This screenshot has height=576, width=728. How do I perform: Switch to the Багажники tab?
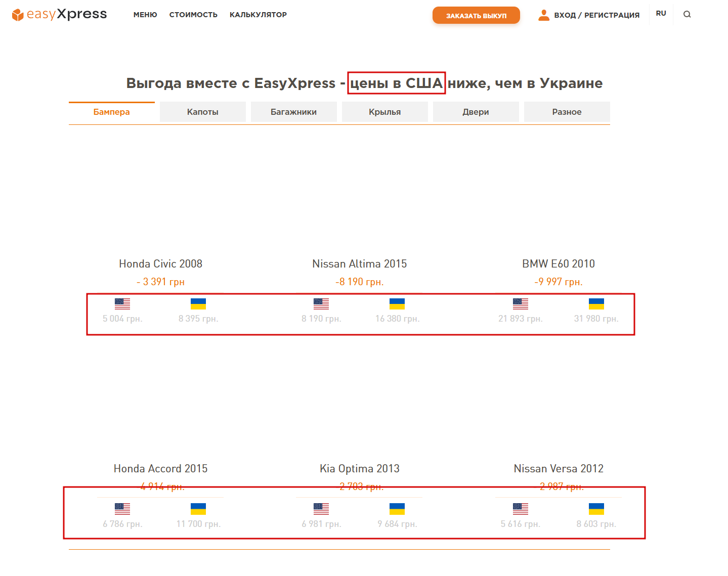[x=294, y=112]
